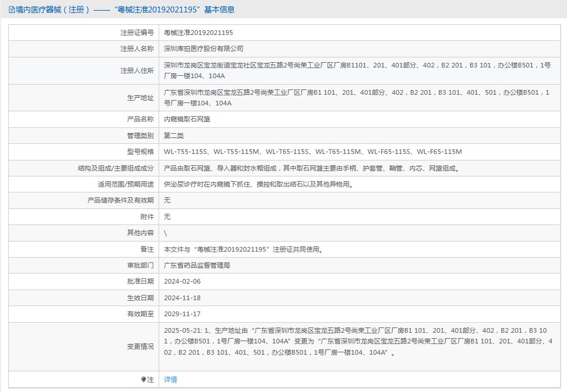Screen dimensions: 567x392
Task: Select the effective date 2024-11-18
Action: [x=183, y=298]
